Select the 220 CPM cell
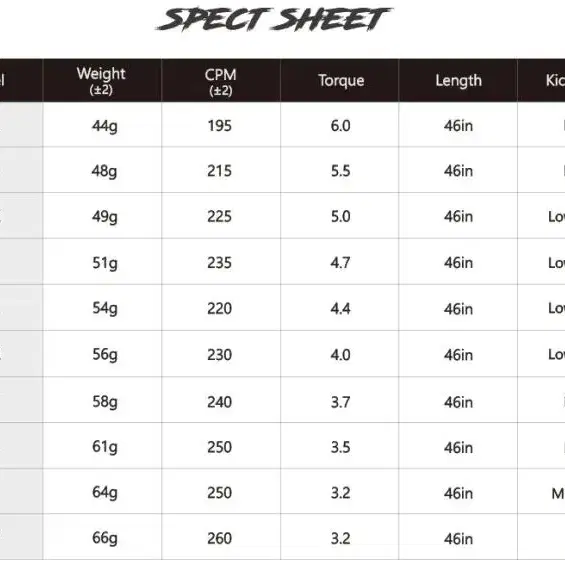The image size is (565, 565). 219,309
